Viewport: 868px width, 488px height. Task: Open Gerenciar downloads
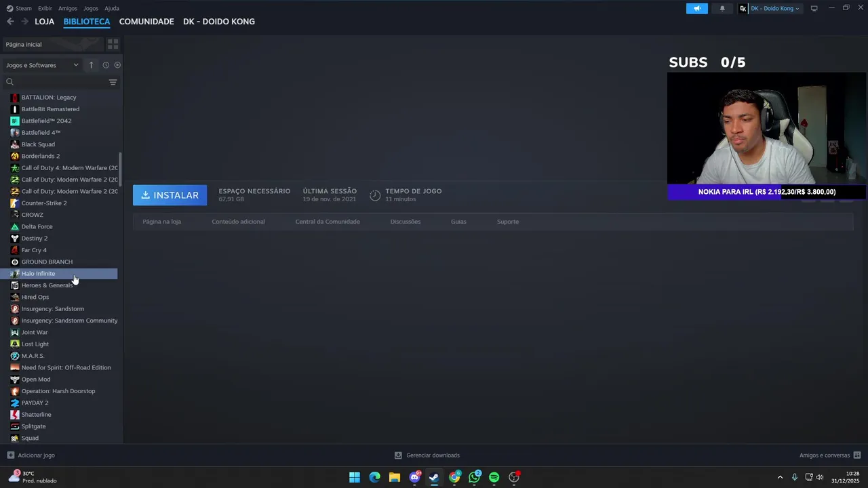[x=427, y=455]
